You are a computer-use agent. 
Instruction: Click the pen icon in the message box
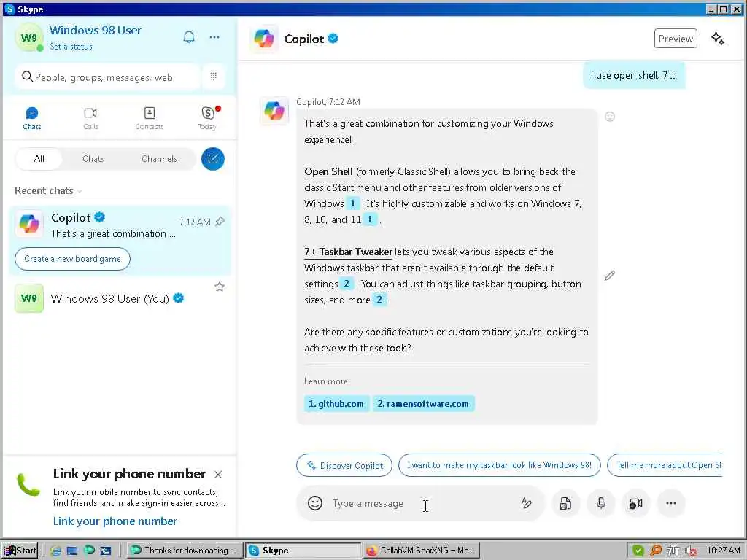point(527,503)
